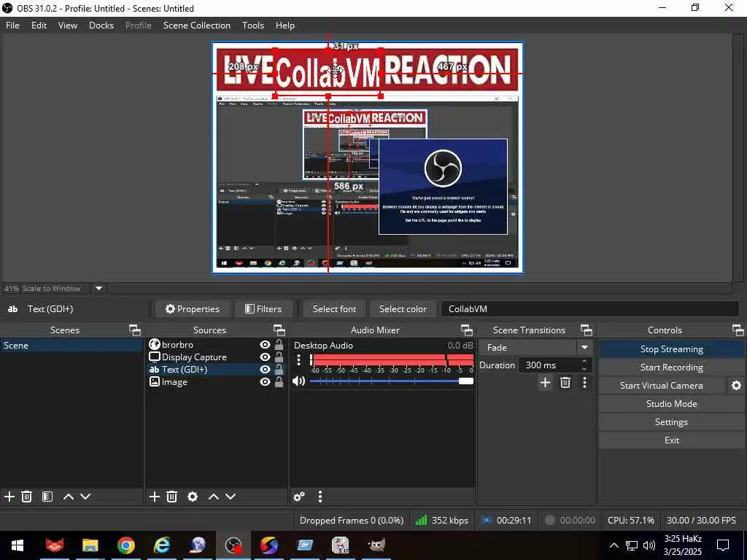Open source properties gear icon
747x560 pixels.
click(193, 497)
